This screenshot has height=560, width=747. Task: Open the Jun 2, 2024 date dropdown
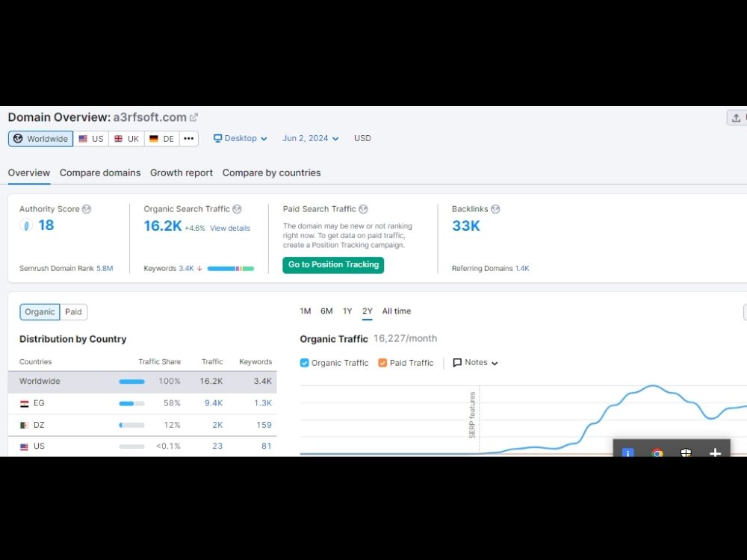pos(310,138)
